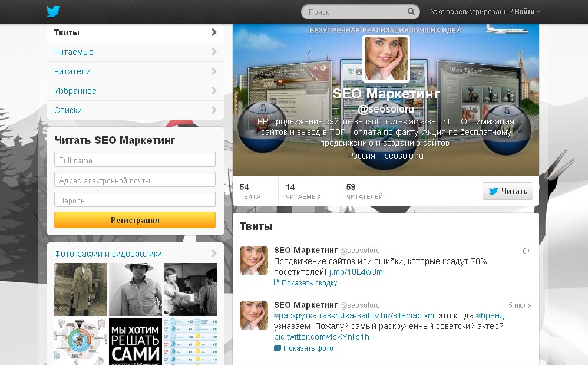Click the photo icon beside Показать фото
Image resolution: width=588 pixels, height=365 pixels.
pyautogui.click(x=277, y=348)
